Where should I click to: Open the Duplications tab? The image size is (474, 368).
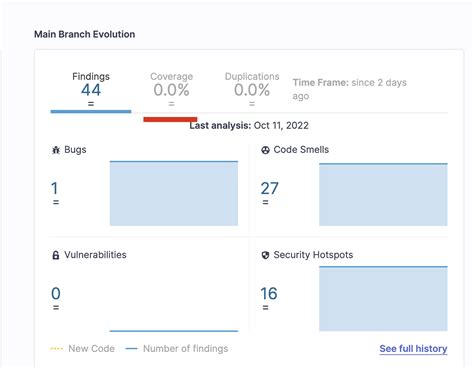coord(252,90)
